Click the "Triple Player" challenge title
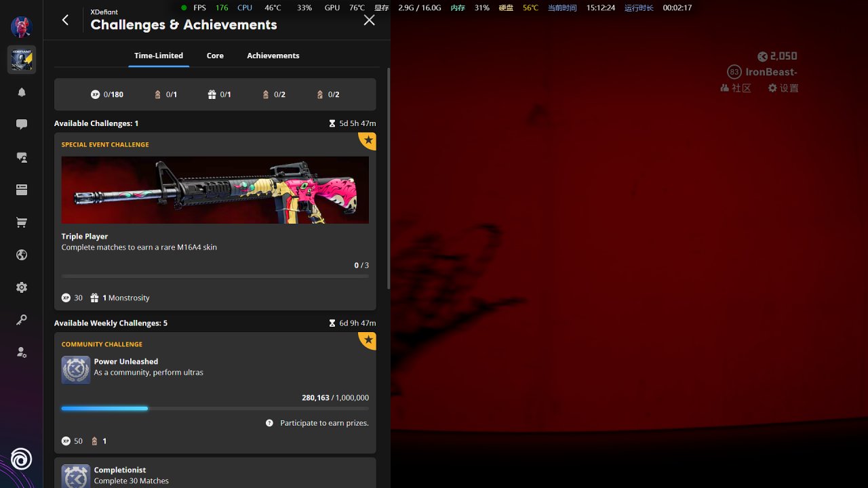This screenshot has height=488, width=868. point(85,237)
